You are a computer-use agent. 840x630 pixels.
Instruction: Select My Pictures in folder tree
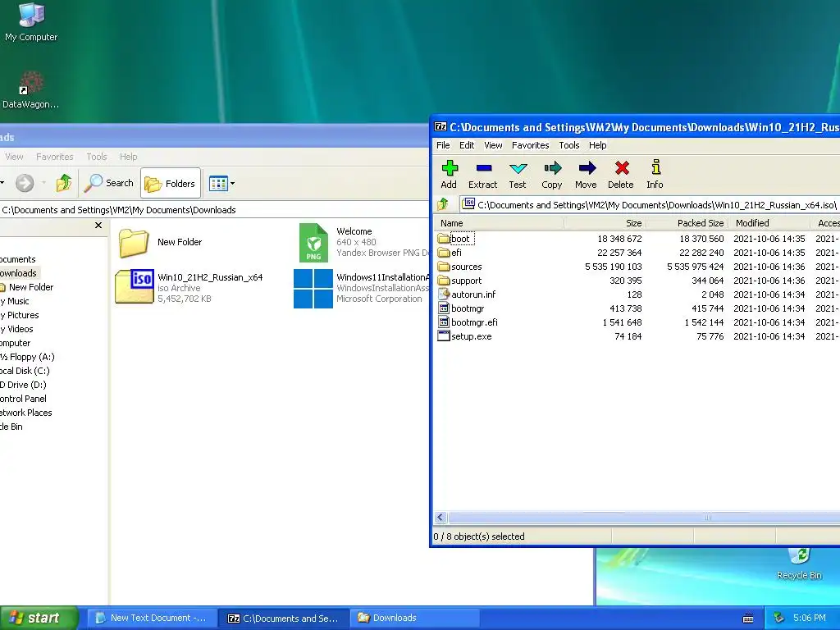[20, 315]
